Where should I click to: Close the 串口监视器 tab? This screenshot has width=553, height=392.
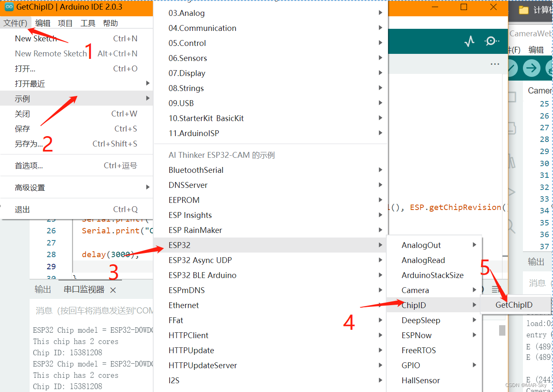coord(113,290)
